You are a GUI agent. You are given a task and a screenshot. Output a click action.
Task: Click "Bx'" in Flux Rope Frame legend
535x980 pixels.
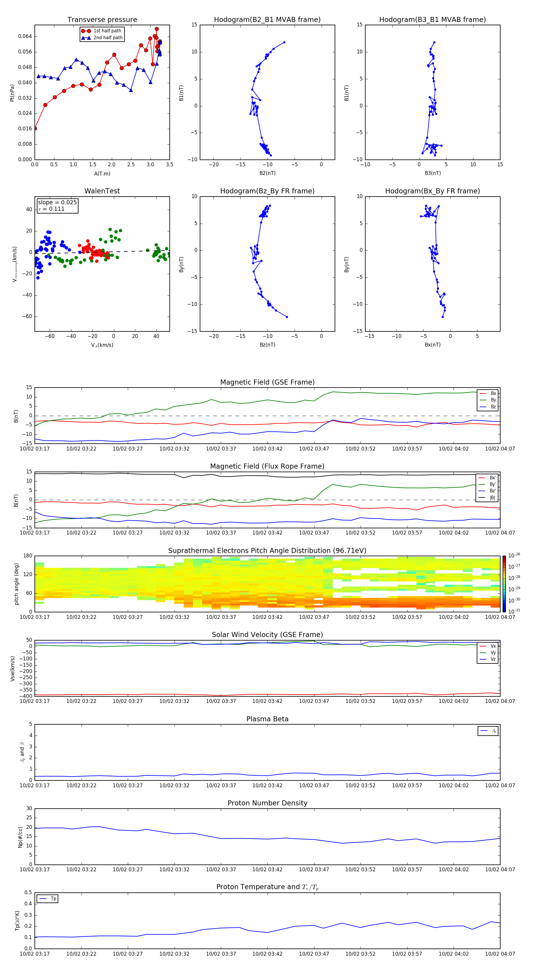[x=487, y=478]
